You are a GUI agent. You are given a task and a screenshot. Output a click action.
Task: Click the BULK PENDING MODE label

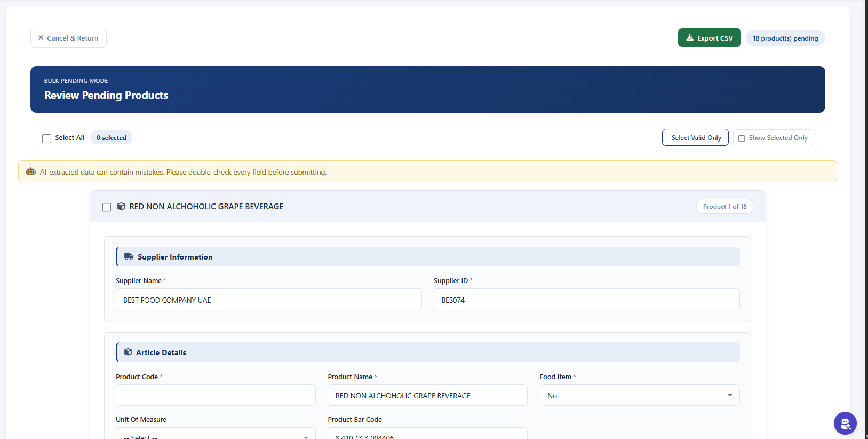point(76,81)
